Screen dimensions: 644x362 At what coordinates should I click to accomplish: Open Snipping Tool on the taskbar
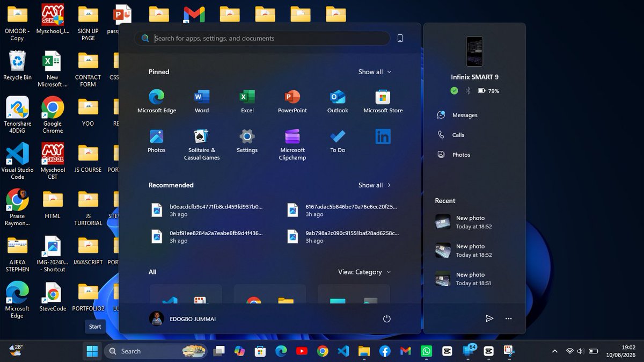[x=509, y=351]
